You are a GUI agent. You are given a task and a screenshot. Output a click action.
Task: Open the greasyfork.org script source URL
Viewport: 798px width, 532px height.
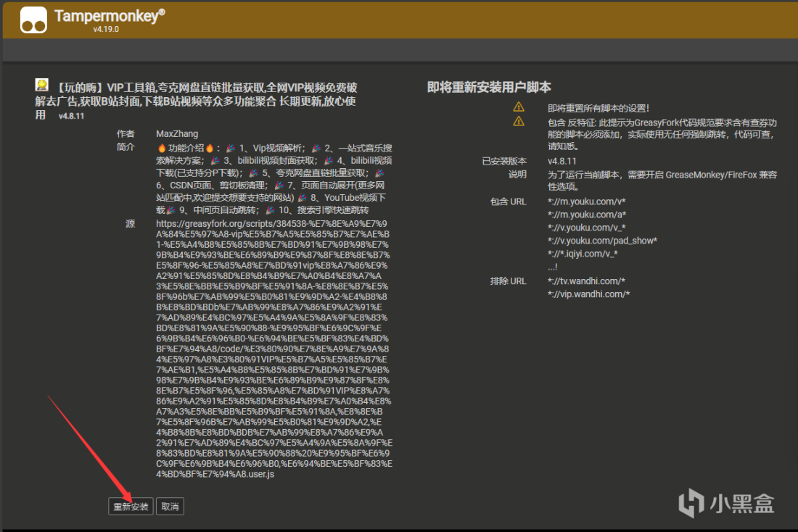[x=273, y=349]
